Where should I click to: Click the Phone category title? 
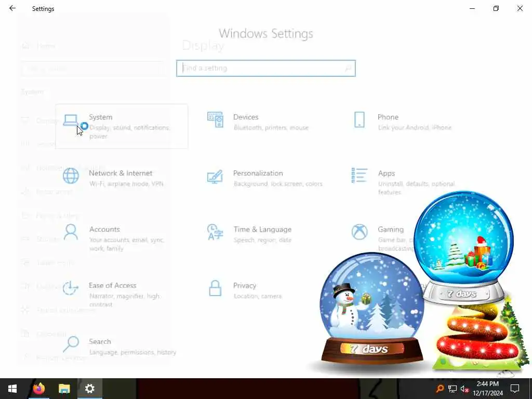click(388, 117)
